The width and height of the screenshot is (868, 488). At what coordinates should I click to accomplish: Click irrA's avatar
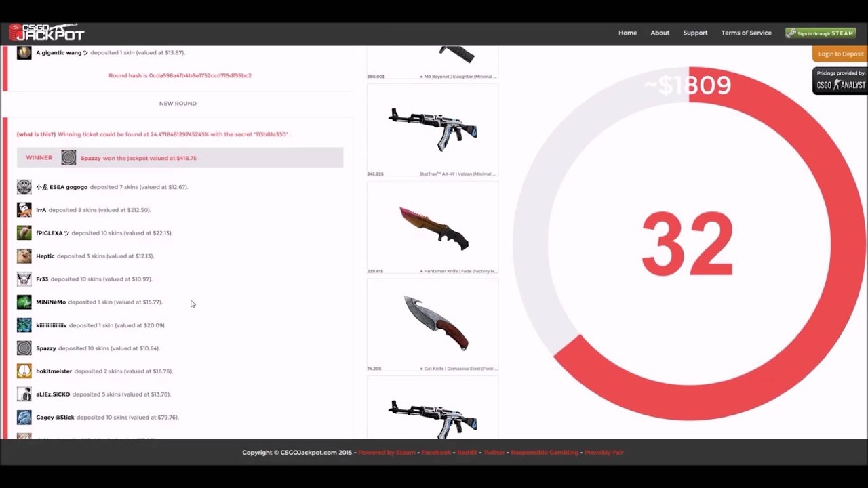(x=24, y=210)
